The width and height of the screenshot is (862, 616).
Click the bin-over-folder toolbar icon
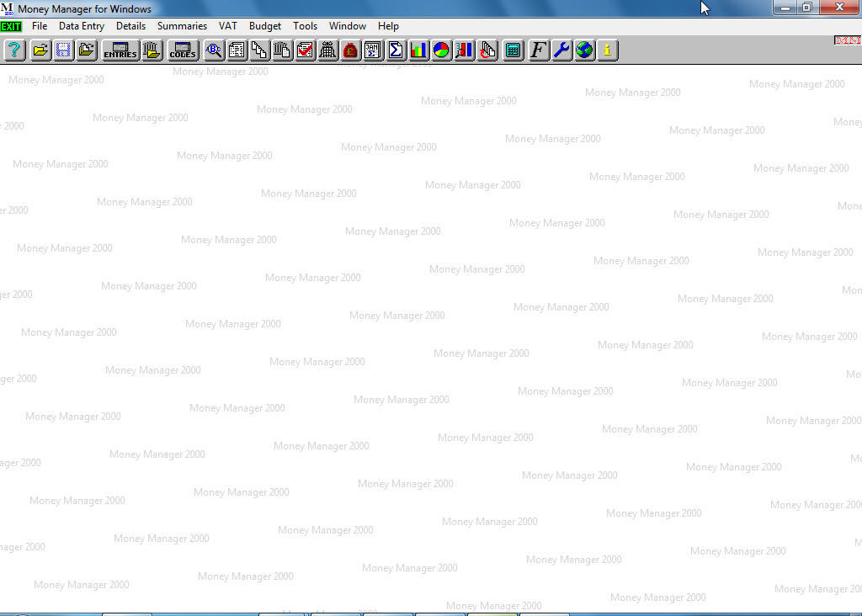tap(152, 50)
